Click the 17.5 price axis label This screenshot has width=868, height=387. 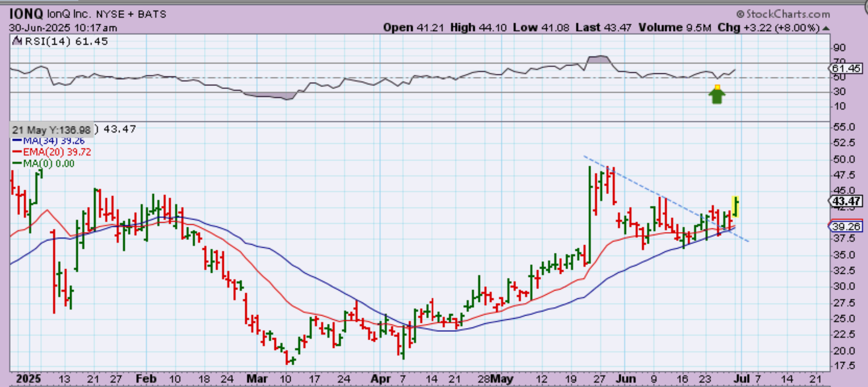(x=844, y=366)
